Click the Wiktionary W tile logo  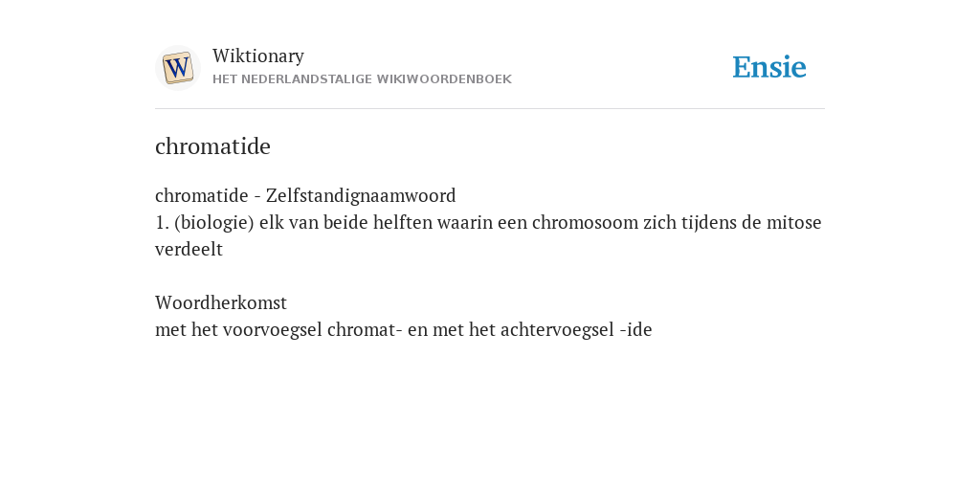point(178,68)
